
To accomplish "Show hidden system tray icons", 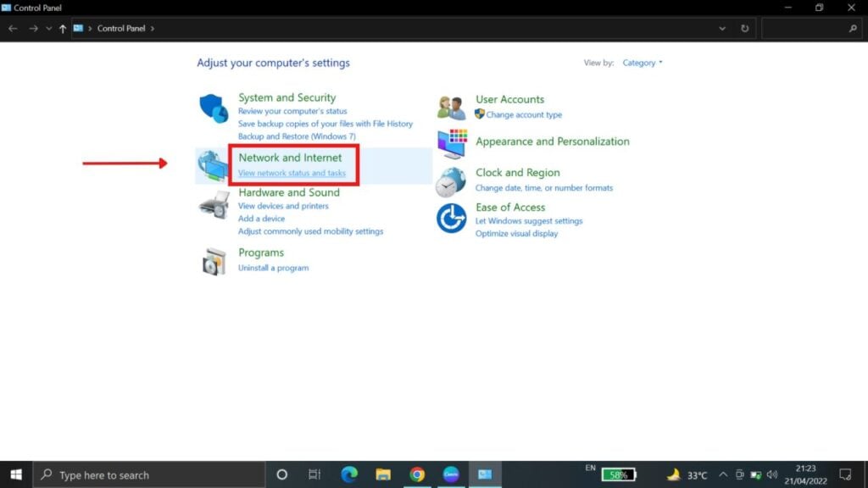I will tap(723, 474).
